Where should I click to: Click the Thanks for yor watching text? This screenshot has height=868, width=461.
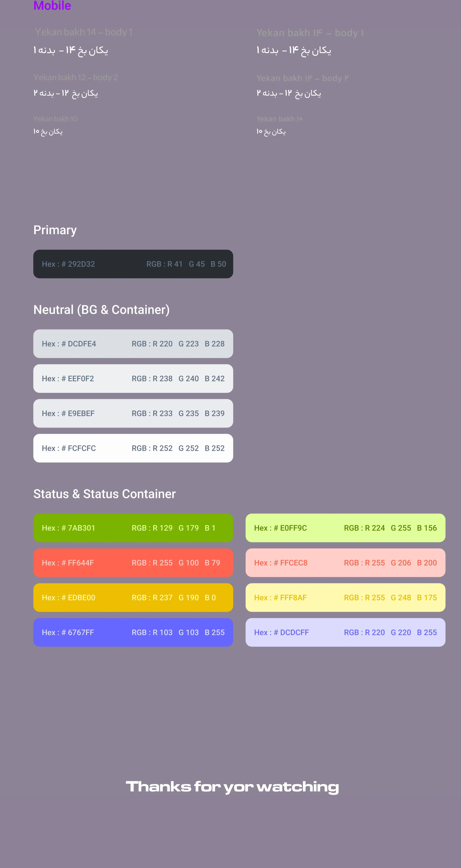(x=232, y=787)
